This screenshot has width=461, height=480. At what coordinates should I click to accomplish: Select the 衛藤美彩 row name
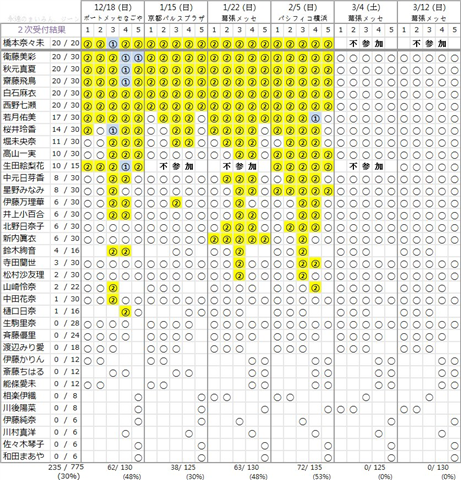19,57
